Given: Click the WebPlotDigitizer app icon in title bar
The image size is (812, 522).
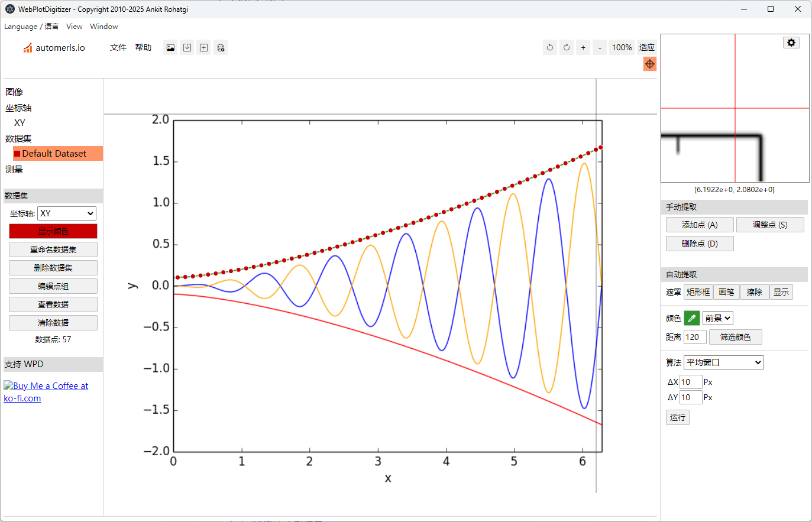Looking at the screenshot, I should 10,9.
